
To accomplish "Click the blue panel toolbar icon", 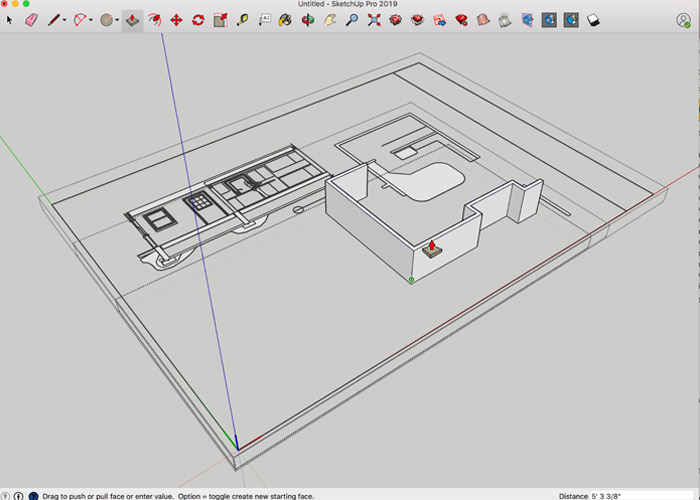I will coord(527,20).
